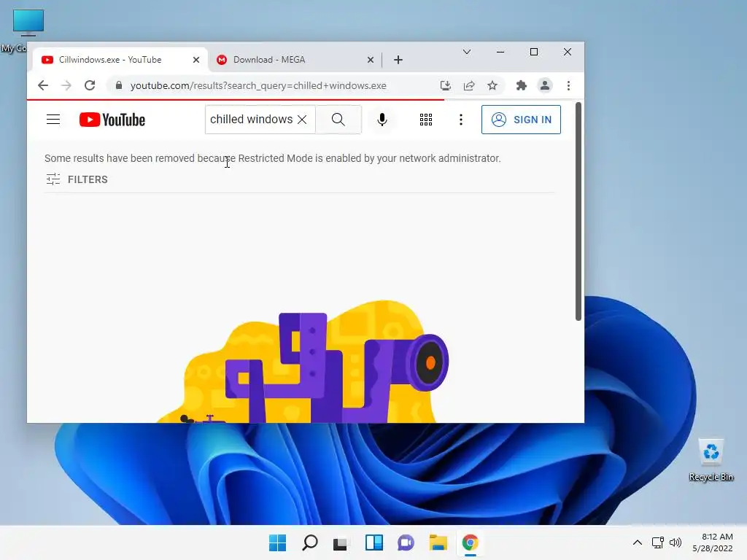Screen dimensions: 747x560
Task: Open File Explorer from taskbar
Action: (438, 542)
